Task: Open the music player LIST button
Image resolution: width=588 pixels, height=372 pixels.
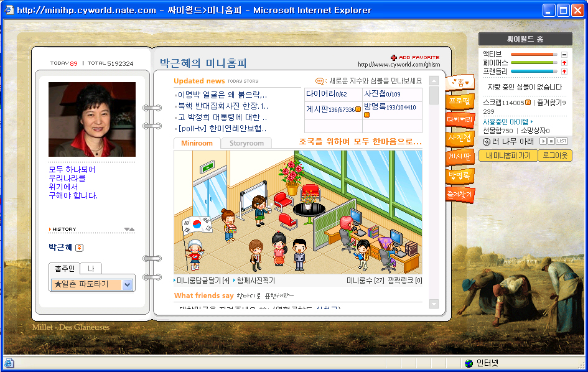Action: coord(562,141)
